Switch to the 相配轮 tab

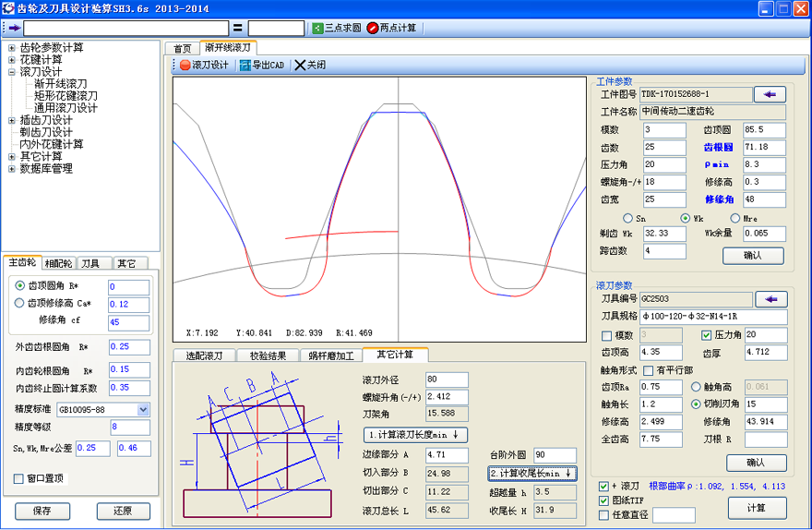tap(58, 263)
